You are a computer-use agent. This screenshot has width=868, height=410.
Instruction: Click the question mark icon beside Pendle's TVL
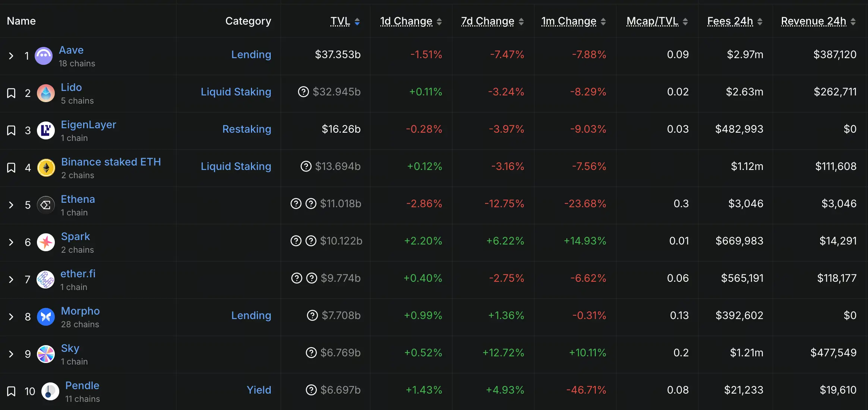coord(311,390)
